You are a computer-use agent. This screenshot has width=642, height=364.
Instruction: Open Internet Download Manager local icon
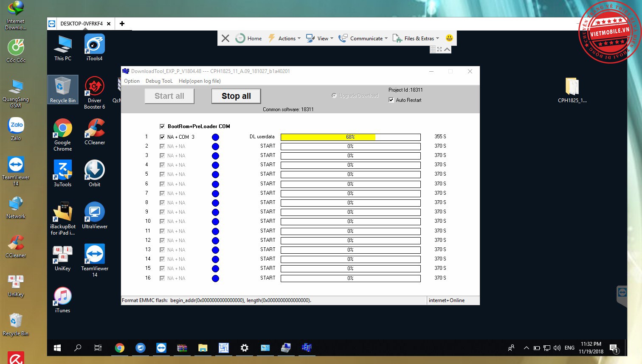pos(16,15)
